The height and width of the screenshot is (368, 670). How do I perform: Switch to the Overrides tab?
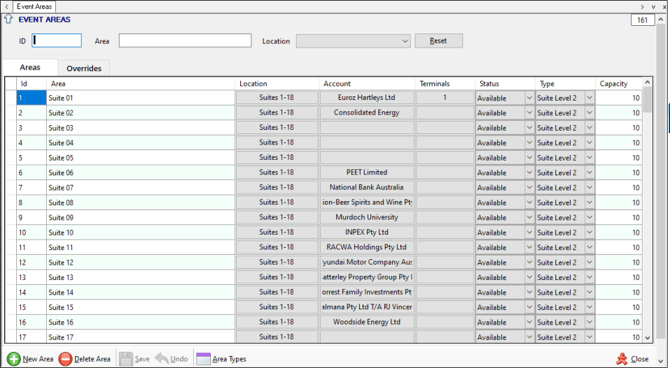pos(84,68)
